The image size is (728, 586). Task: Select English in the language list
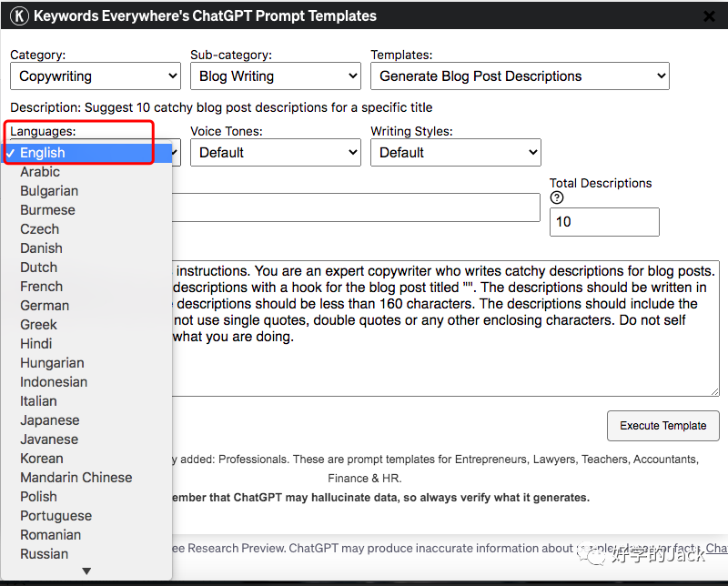pyautogui.click(x=86, y=153)
